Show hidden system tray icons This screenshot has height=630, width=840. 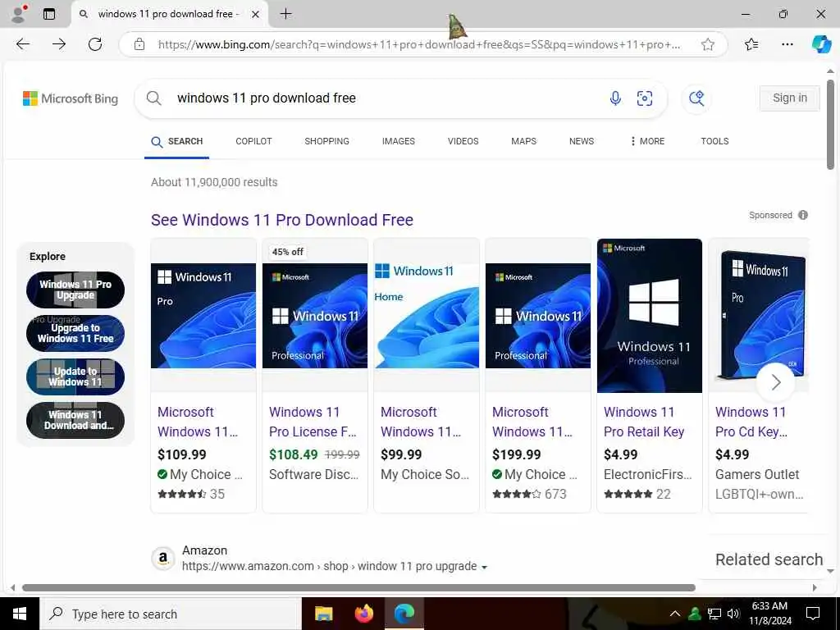[x=675, y=614]
